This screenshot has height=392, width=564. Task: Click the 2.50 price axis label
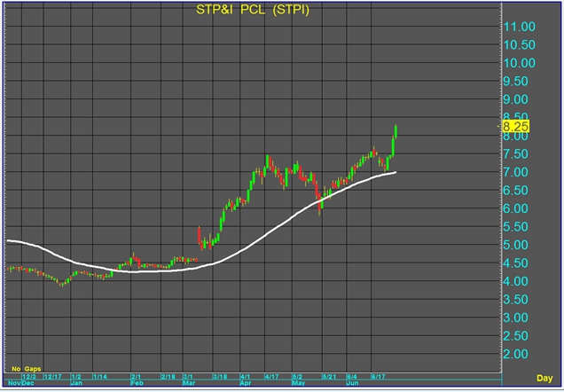515,336
